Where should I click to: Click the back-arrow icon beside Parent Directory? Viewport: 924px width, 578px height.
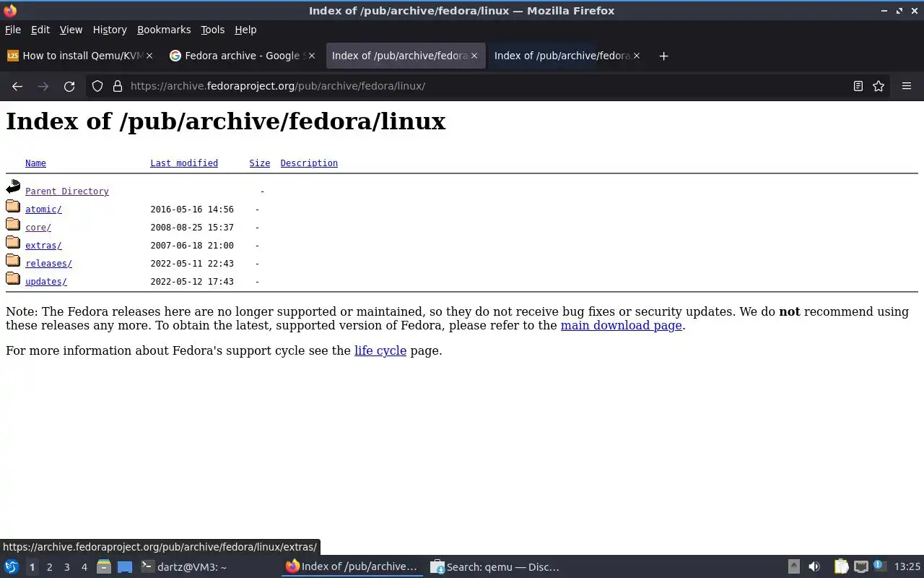(x=13, y=188)
